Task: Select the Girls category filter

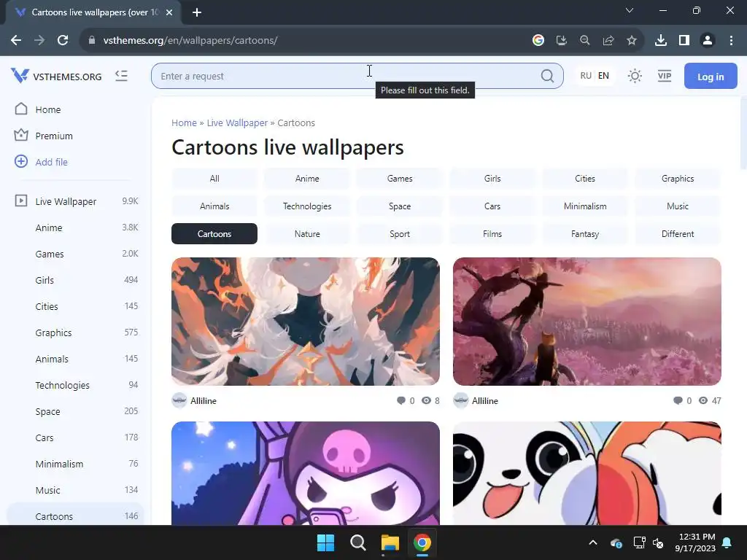Action: (492, 179)
